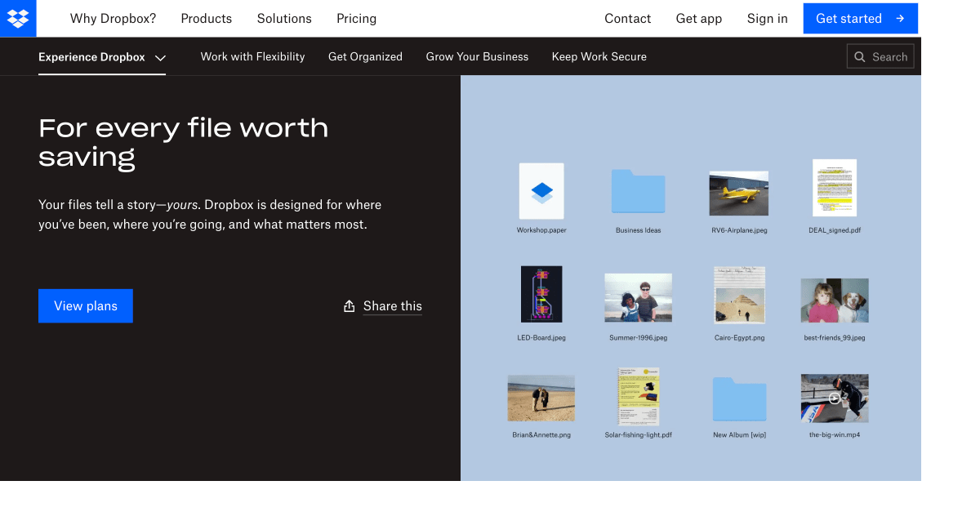The width and height of the screenshot is (980, 512).
Task: Click the View plans button
Action: tap(85, 305)
